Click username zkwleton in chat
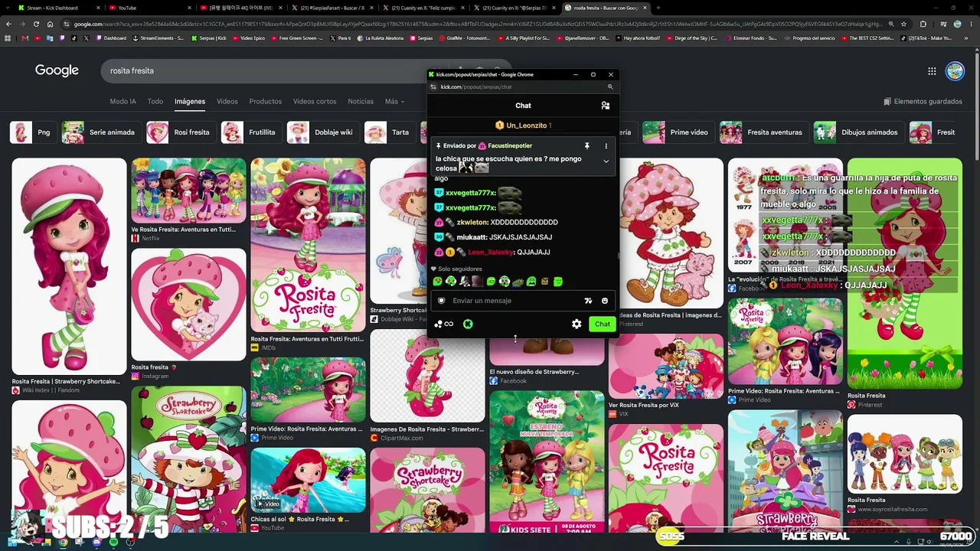This screenshot has width=980, height=551. (472, 222)
